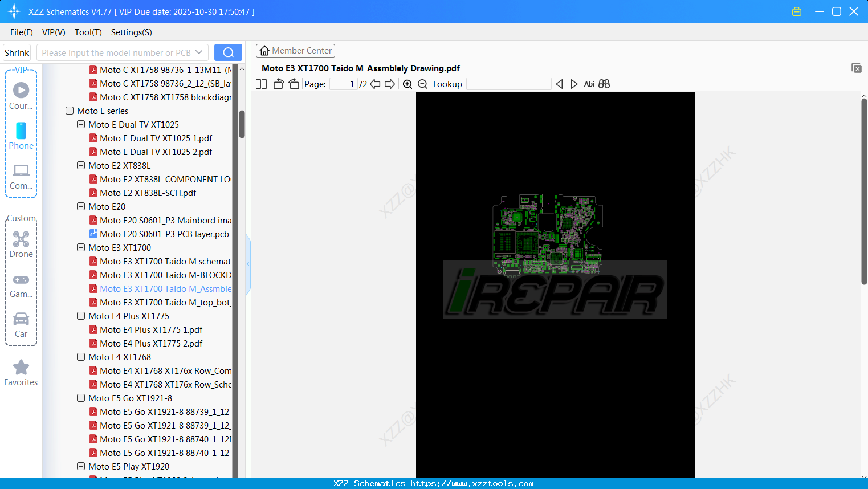This screenshot has height=489, width=868.
Task: Click the Shrink button
Action: [17, 52]
